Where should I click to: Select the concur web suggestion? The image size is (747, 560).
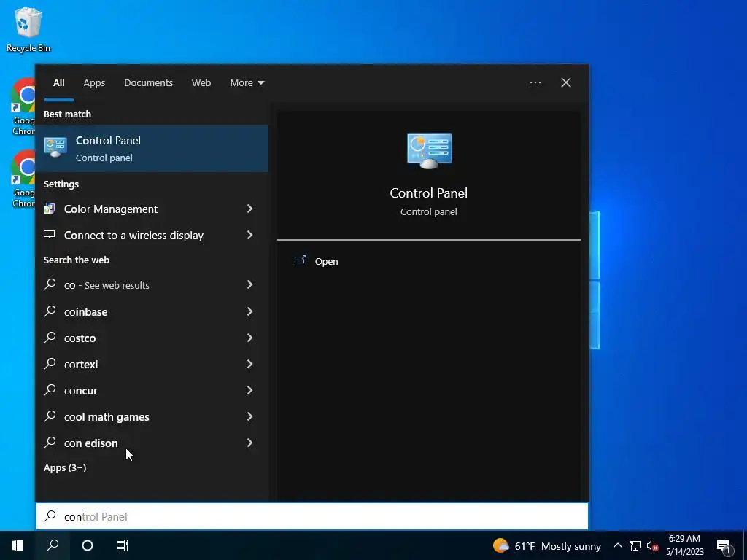pyautogui.click(x=152, y=389)
